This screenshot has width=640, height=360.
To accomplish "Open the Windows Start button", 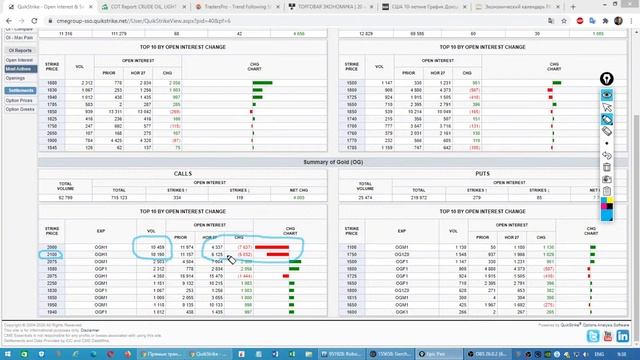I will click(x=7, y=354).
